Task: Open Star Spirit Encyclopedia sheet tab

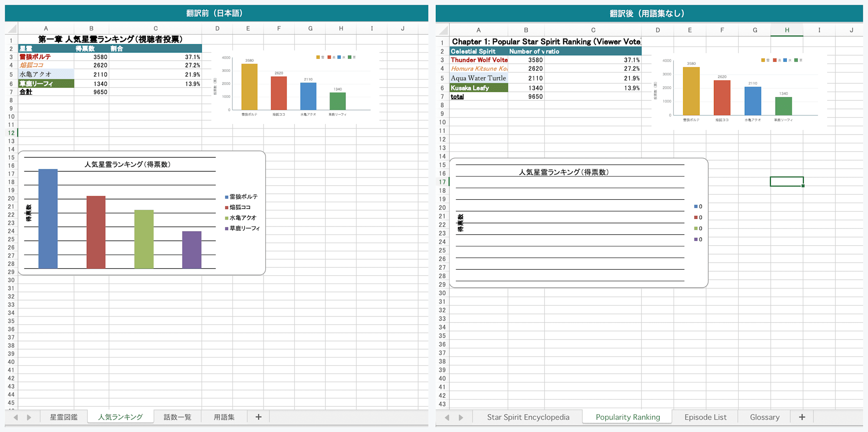Action: [x=528, y=417]
